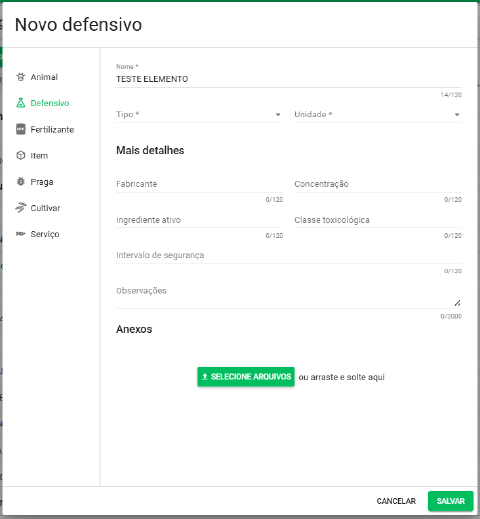Click the Defensivo flask icon
The height and width of the screenshot is (519, 480).
(x=21, y=103)
